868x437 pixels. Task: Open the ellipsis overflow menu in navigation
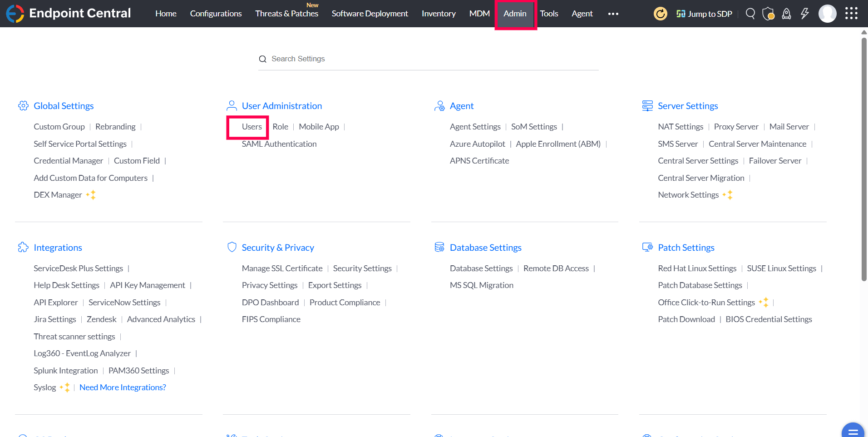point(613,14)
